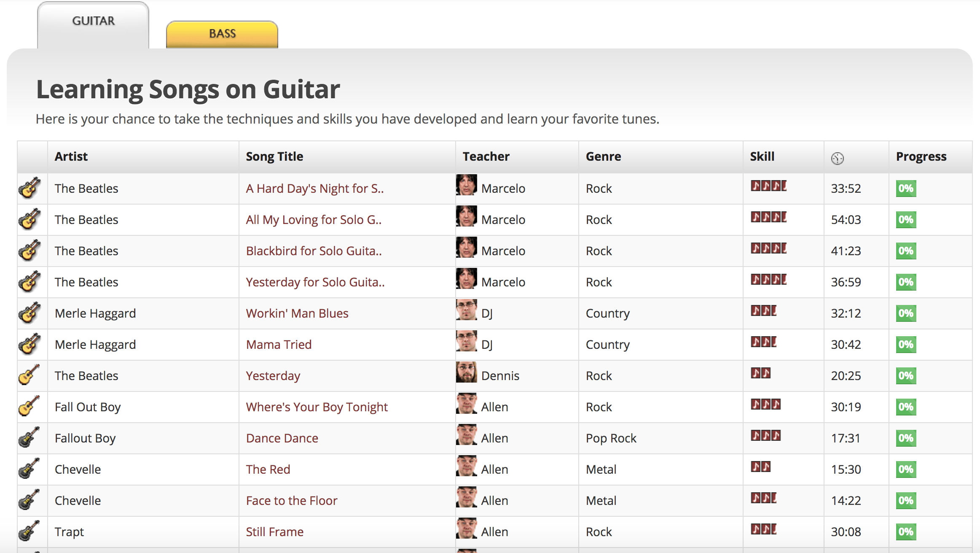Image resolution: width=980 pixels, height=553 pixels.
Task: Click DJ's photo in Workin' Man Blues row
Action: 466,310
